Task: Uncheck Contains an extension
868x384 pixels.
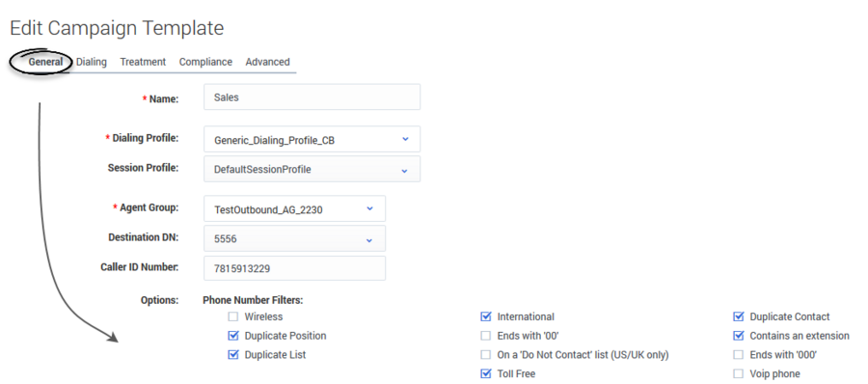Action: pyautogui.click(x=739, y=336)
